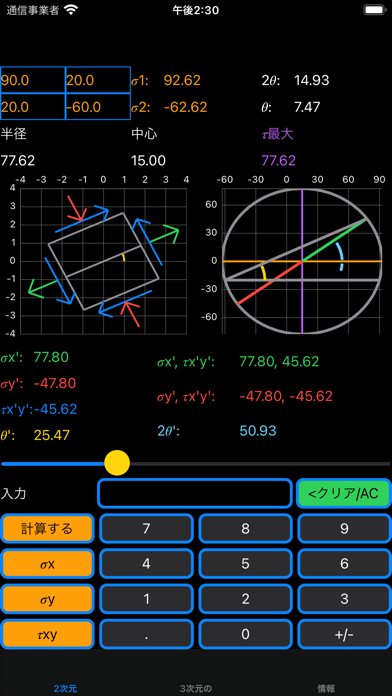Switch to the 3次元の tab
Image resolution: width=392 pixels, height=696 pixels.
click(x=196, y=688)
